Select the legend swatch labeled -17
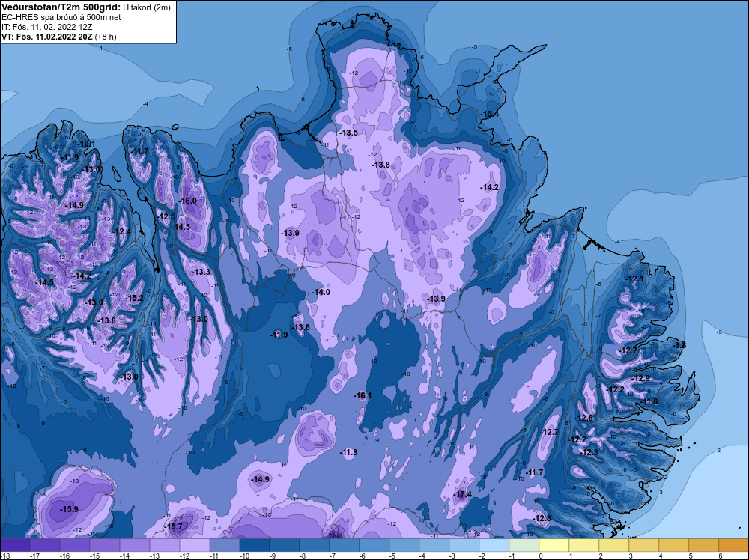This screenshot has width=749, height=560. tap(45, 545)
